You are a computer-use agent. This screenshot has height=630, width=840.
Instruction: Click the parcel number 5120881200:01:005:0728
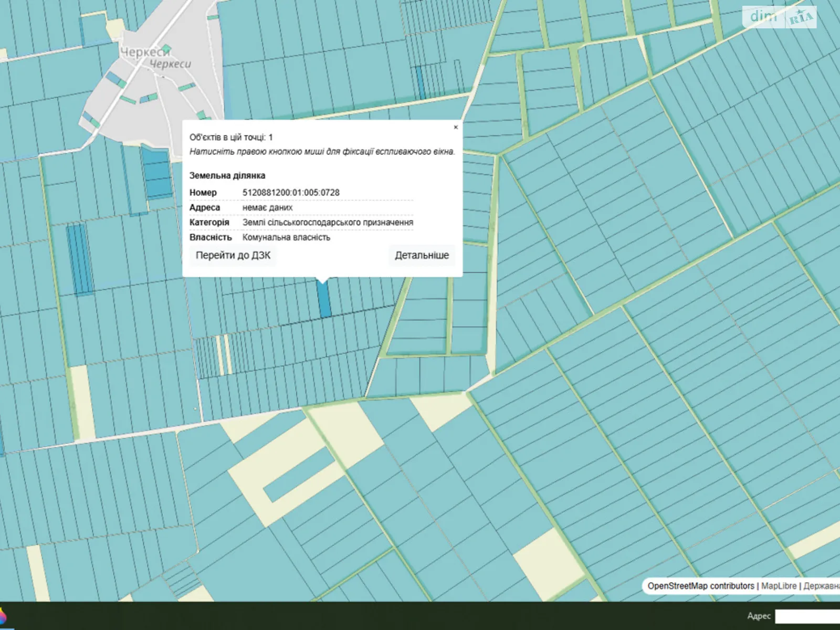tap(291, 193)
